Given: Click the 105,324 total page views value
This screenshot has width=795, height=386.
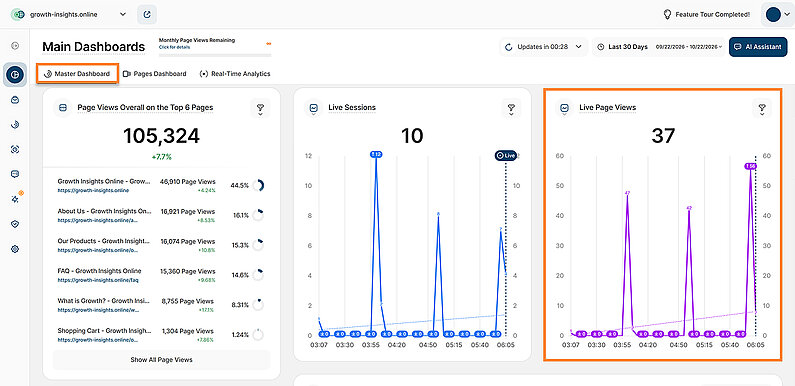Looking at the screenshot, I should click(161, 136).
